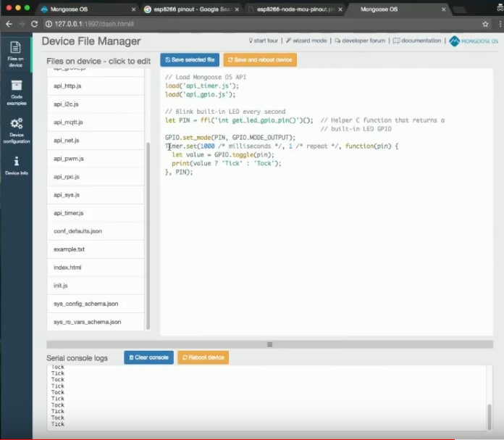This screenshot has width=504, height=440.
Task: Open the wizard mode link
Action: coord(306,41)
